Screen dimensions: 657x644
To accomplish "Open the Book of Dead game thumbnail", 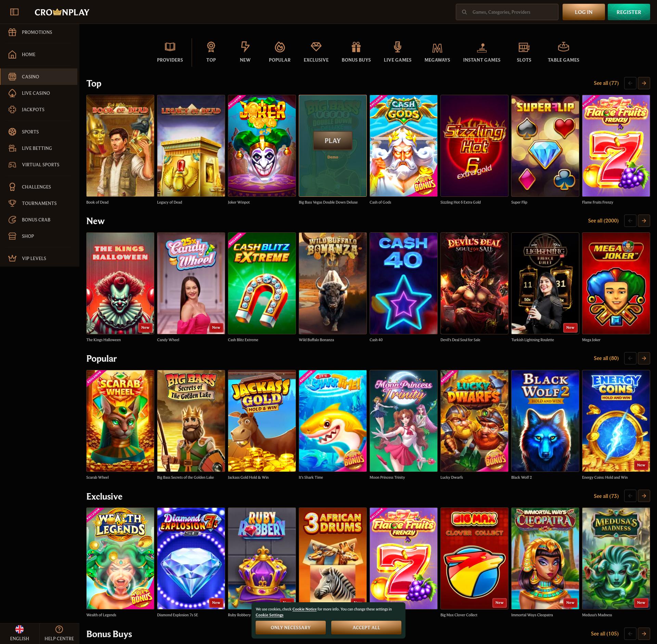I will [120, 145].
